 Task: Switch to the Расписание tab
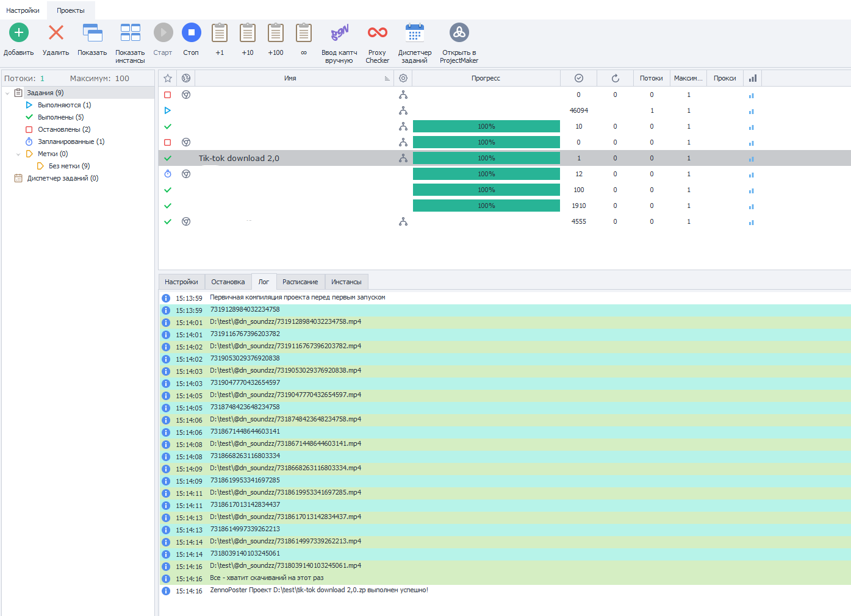(x=300, y=282)
